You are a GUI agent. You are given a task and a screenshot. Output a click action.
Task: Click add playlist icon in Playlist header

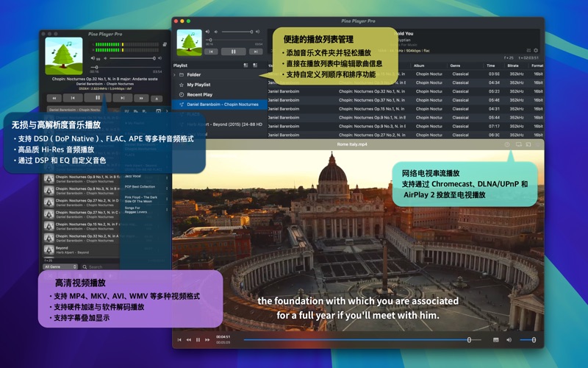[x=245, y=66]
